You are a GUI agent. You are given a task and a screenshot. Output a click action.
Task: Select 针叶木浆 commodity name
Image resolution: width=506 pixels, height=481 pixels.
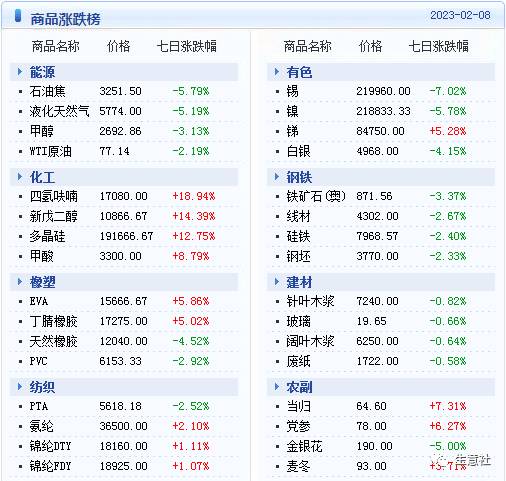[x=310, y=301]
